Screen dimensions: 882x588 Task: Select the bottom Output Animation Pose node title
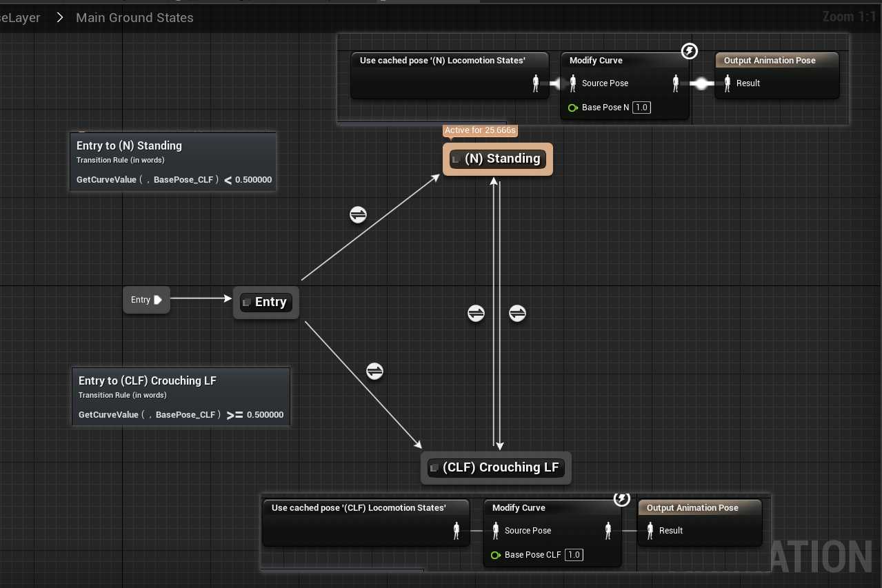[692, 508]
